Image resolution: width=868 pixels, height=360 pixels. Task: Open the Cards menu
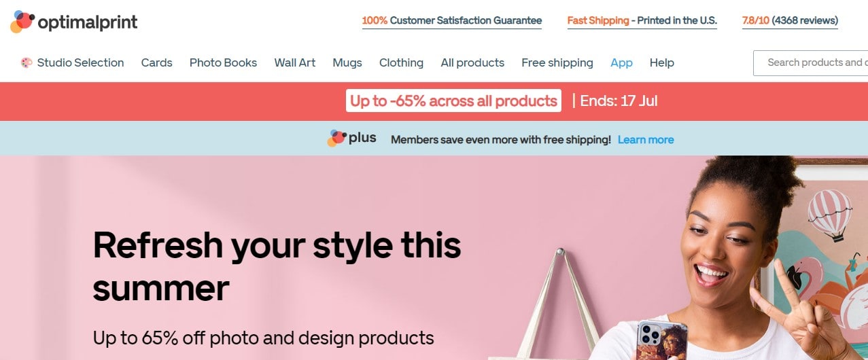click(156, 63)
